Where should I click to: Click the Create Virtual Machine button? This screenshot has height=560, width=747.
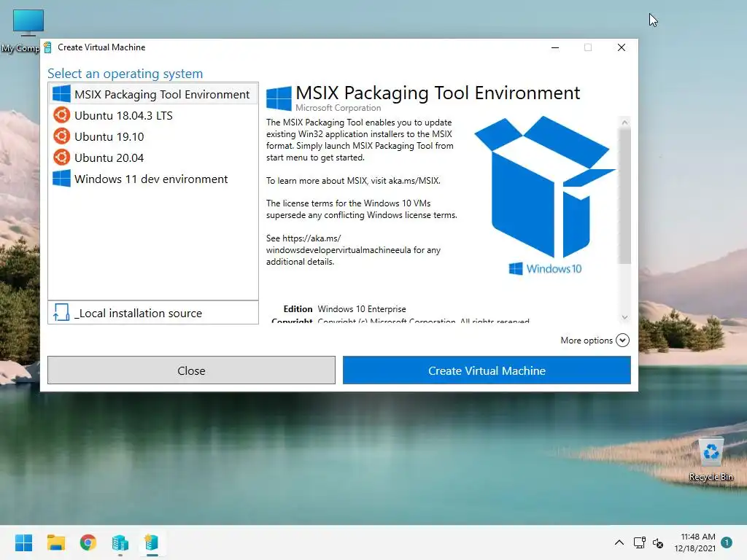point(487,370)
